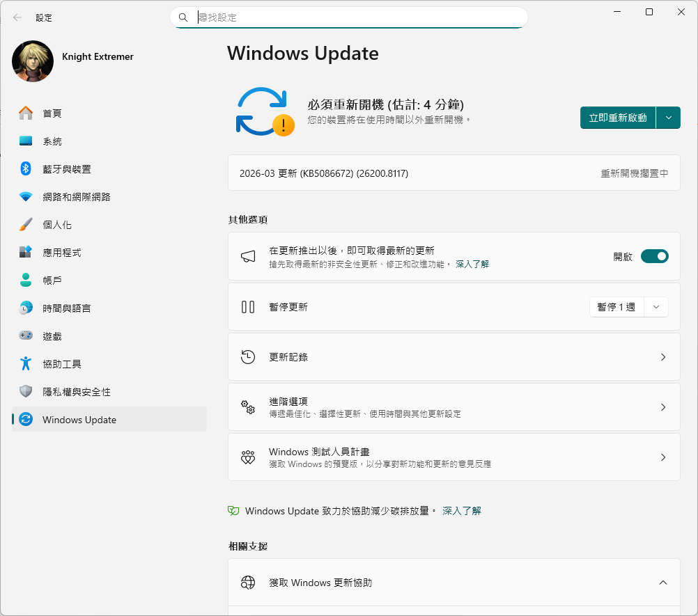Select 個人化 in sidebar
Image resolution: width=698 pixels, height=616 pixels.
point(109,225)
